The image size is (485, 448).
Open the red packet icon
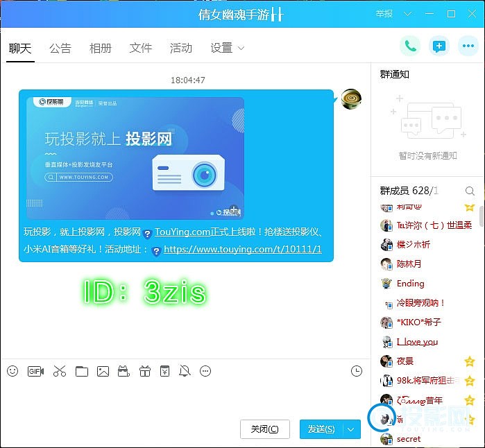[164, 371]
